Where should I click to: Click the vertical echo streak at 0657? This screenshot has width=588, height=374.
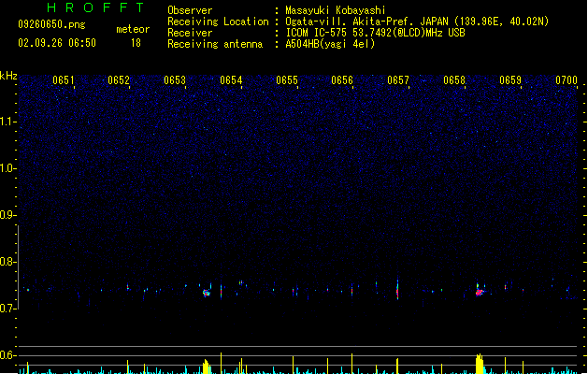397,290
